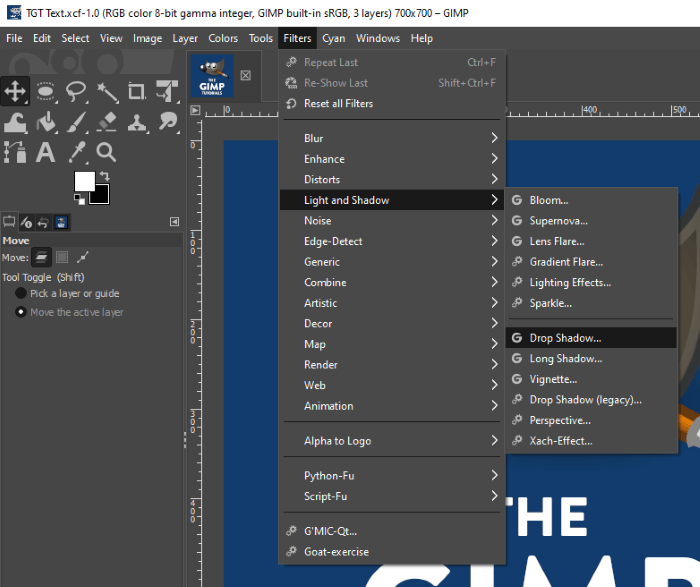Click the black background color swatch
Image resolution: width=700 pixels, height=587 pixels.
click(102, 196)
